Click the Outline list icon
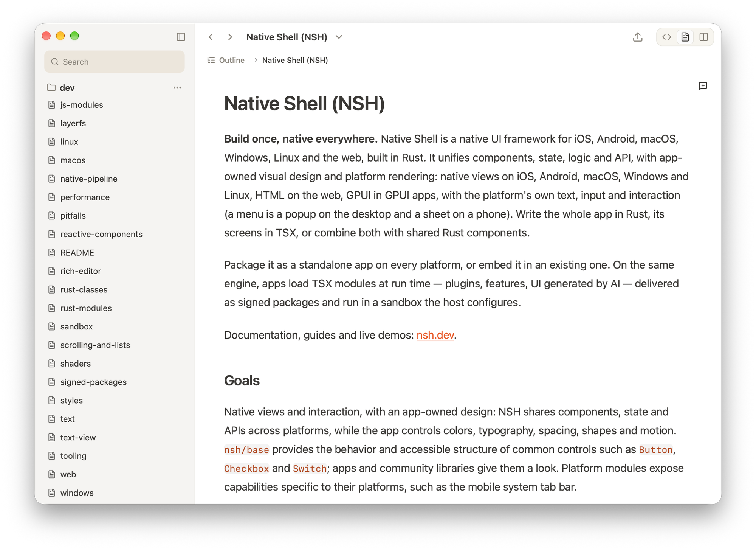Image resolution: width=756 pixels, height=550 pixels. coord(211,60)
